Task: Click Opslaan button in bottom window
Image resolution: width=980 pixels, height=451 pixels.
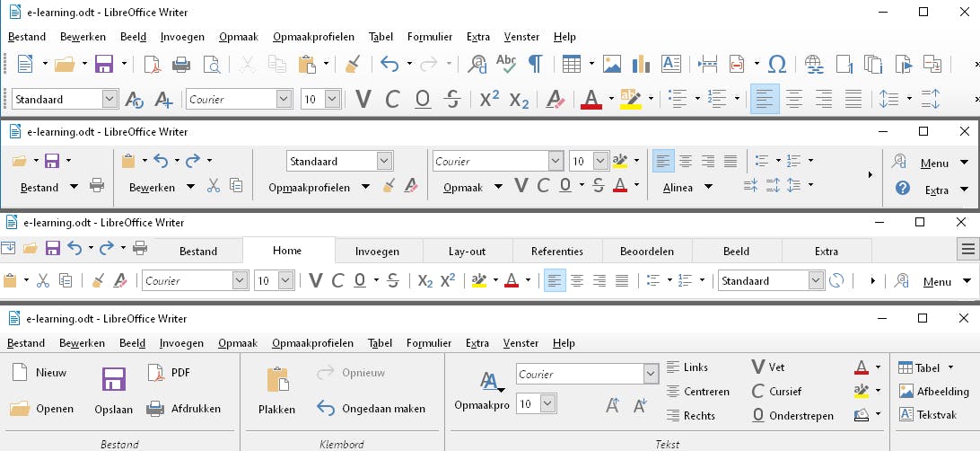Action: coord(114,391)
